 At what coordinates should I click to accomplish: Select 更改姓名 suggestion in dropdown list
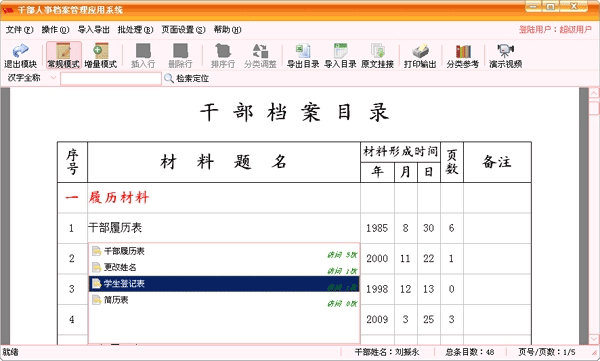tap(224, 267)
